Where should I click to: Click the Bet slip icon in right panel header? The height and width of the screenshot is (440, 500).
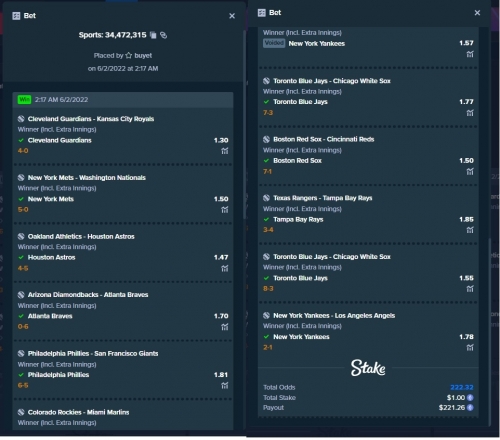coord(262,13)
